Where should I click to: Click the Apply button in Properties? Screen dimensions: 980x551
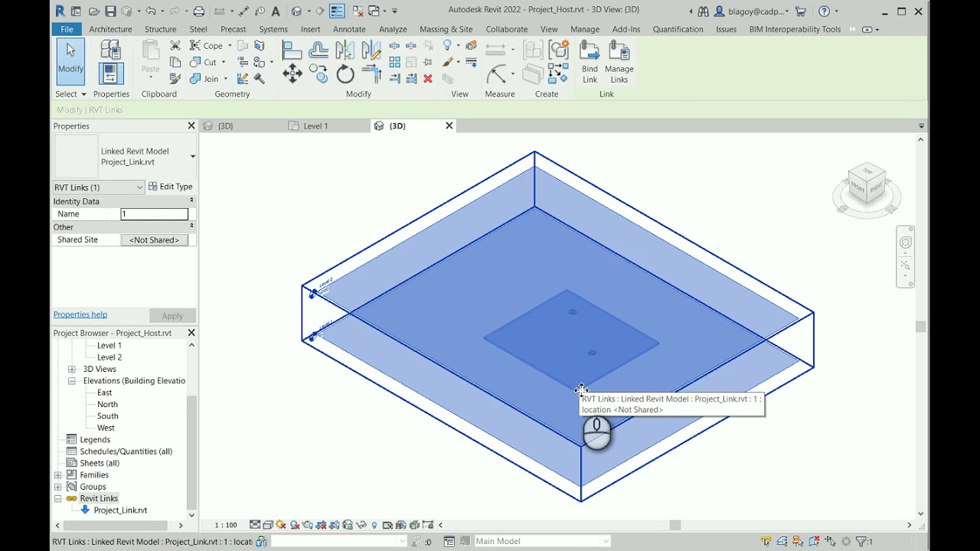[x=172, y=316]
